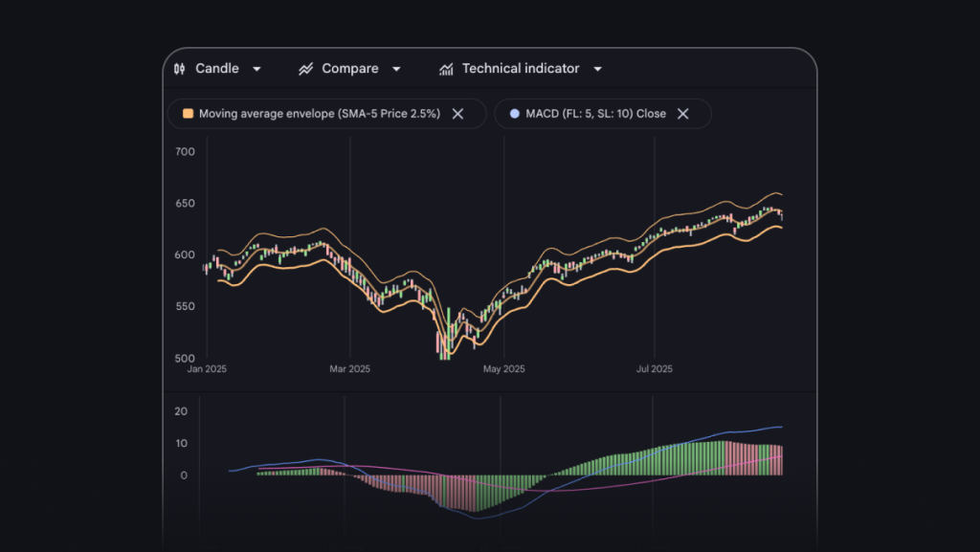Image resolution: width=980 pixels, height=552 pixels.
Task: Click the Compare trend-lines icon
Action: coord(306,69)
